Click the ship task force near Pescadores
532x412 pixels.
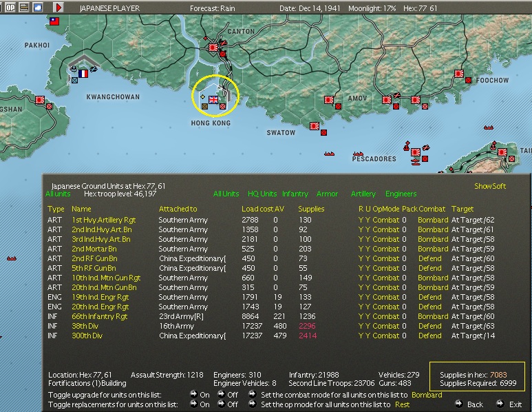(358, 155)
